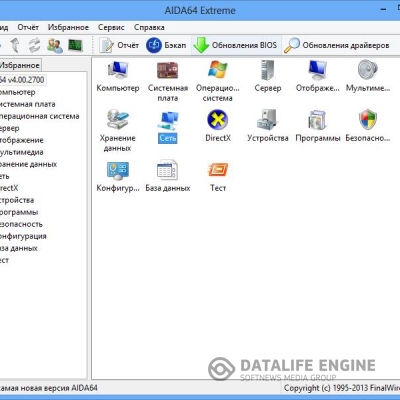Click the status text about новая версия AIDA64
Viewport: 400px width, 400px height.
[x=49, y=388]
